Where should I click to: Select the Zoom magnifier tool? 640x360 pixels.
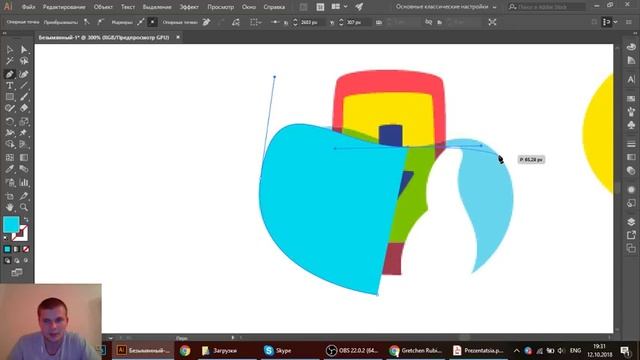click(24, 207)
